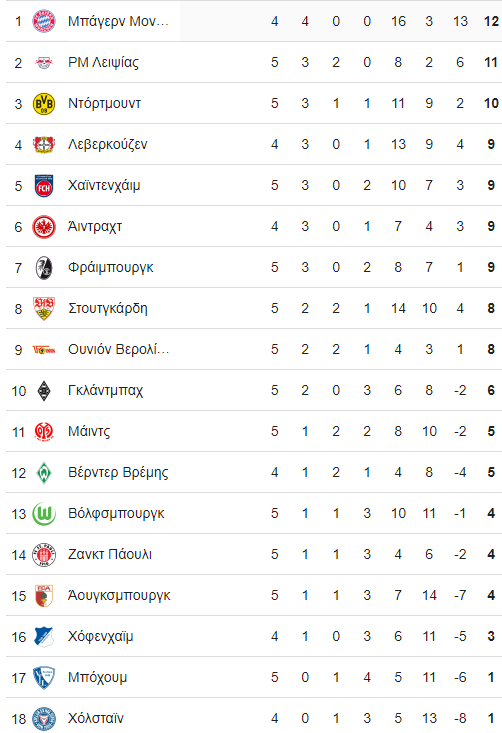Click the Hoffenheim blue crest

tap(44, 637)
